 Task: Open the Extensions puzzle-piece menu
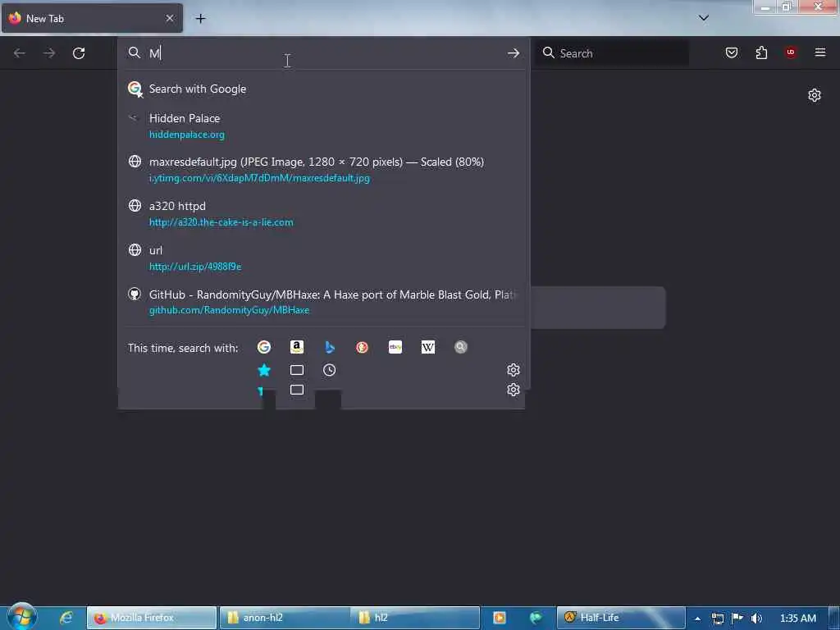[761, 52]
